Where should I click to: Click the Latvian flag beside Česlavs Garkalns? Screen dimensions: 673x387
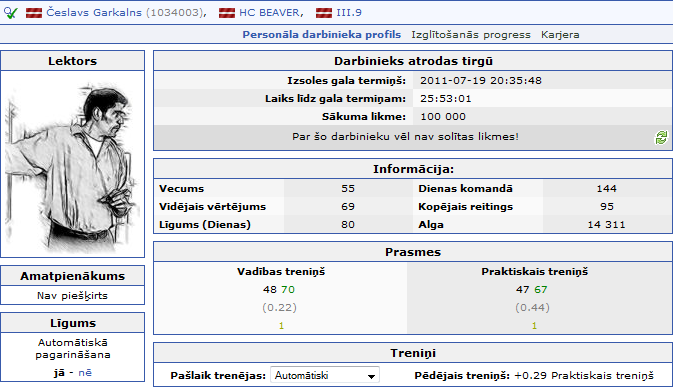[x=34, y=13]
